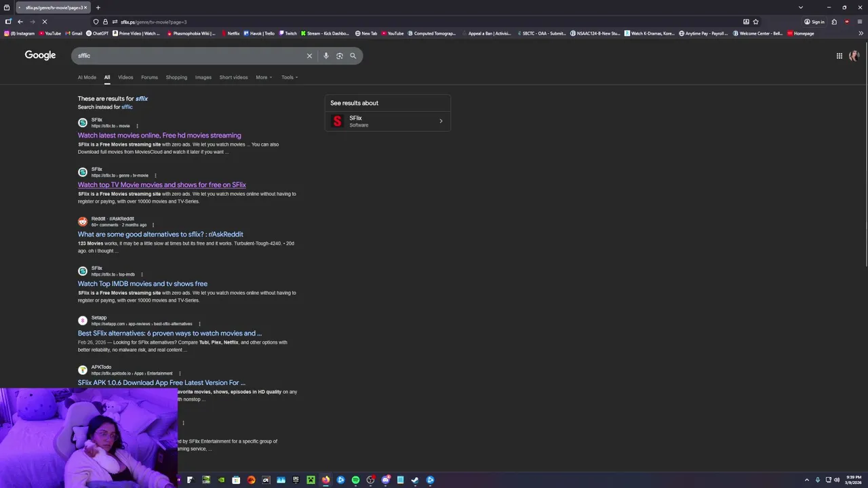Click the Sign in button in Firefox toolbar
The height and width of the screenshot is (488, 868).
(x=814, y=22)
